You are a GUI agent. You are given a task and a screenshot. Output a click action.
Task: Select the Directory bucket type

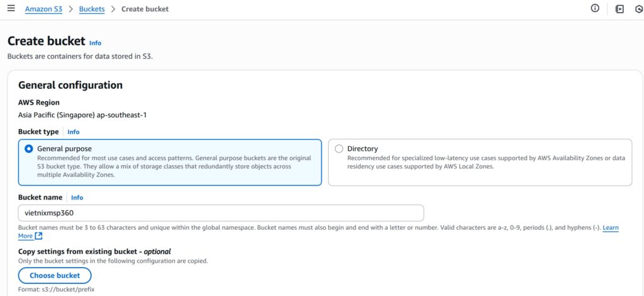[x=480, y=162]
